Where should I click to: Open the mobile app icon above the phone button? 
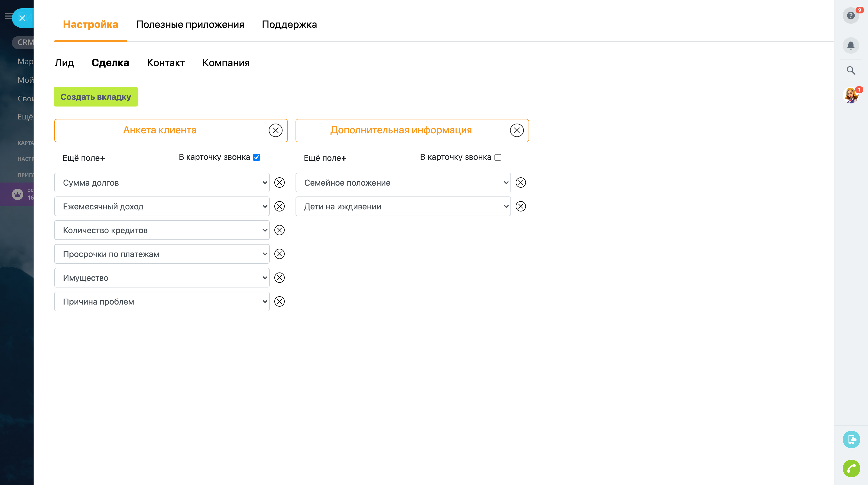pos(852,439)
